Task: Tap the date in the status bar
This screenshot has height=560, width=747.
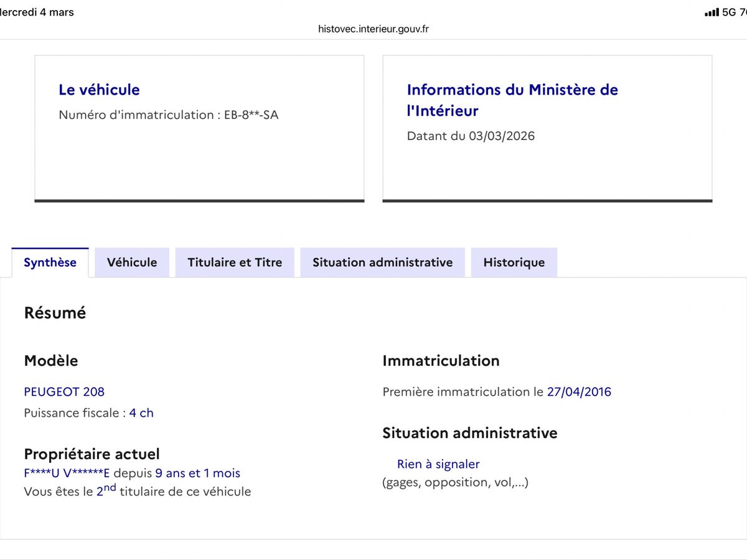Action: (37, 12)
